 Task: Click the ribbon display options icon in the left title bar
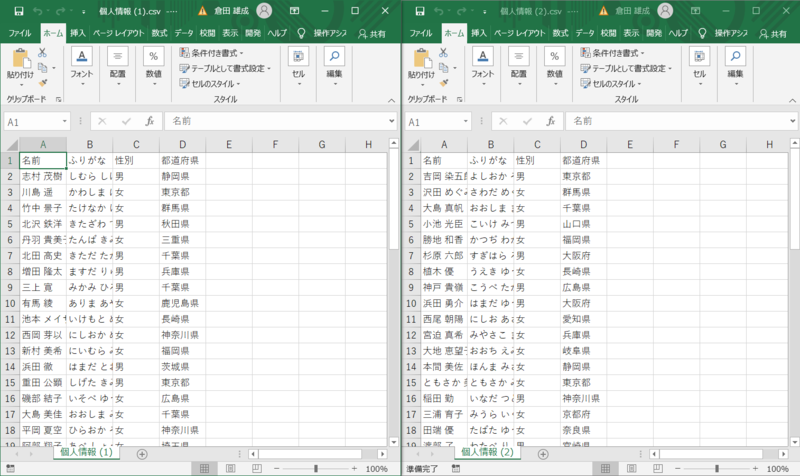[x=294, y=11]
